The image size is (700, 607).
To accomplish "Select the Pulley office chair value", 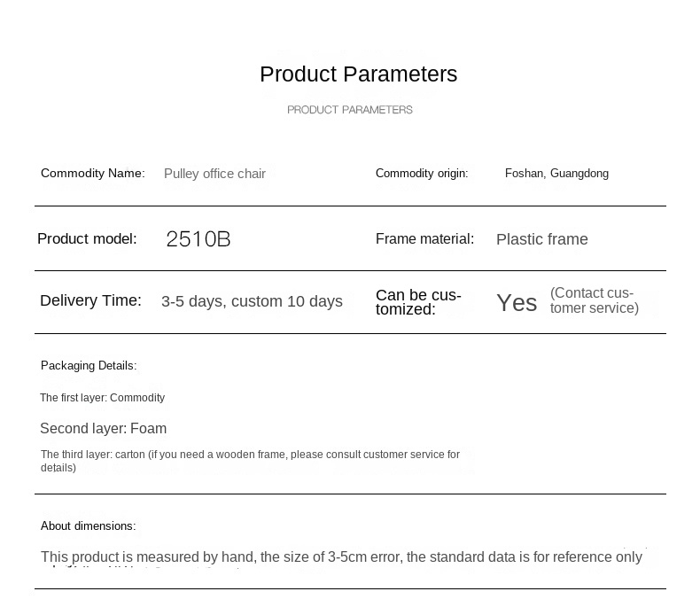I will coord(214,174).
